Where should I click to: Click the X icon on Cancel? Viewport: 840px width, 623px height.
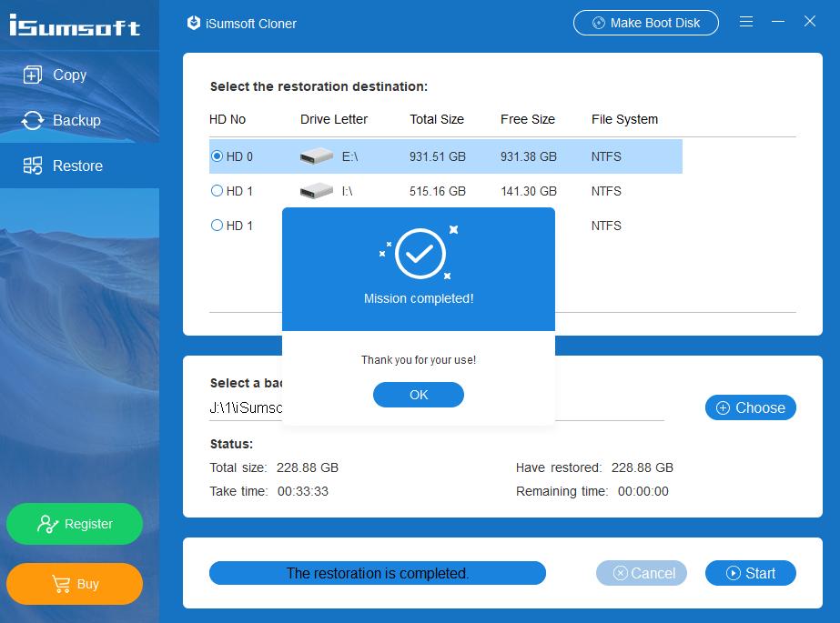tap(620, 573)
